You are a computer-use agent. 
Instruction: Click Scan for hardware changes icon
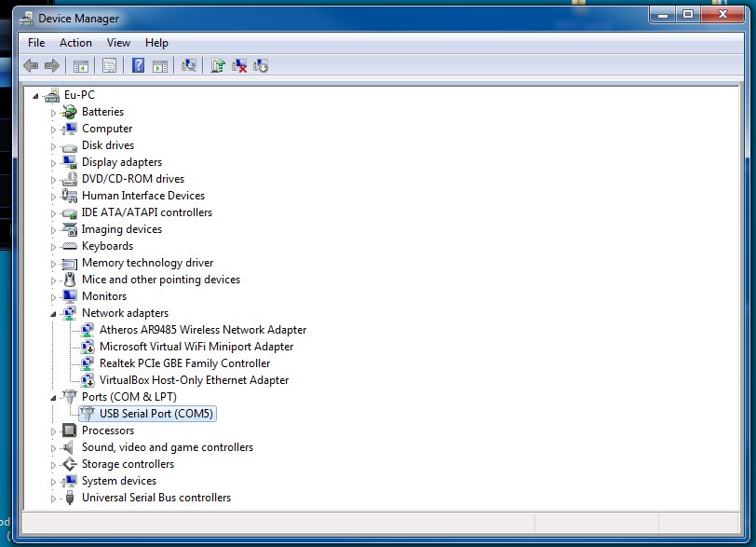point(188,65)
